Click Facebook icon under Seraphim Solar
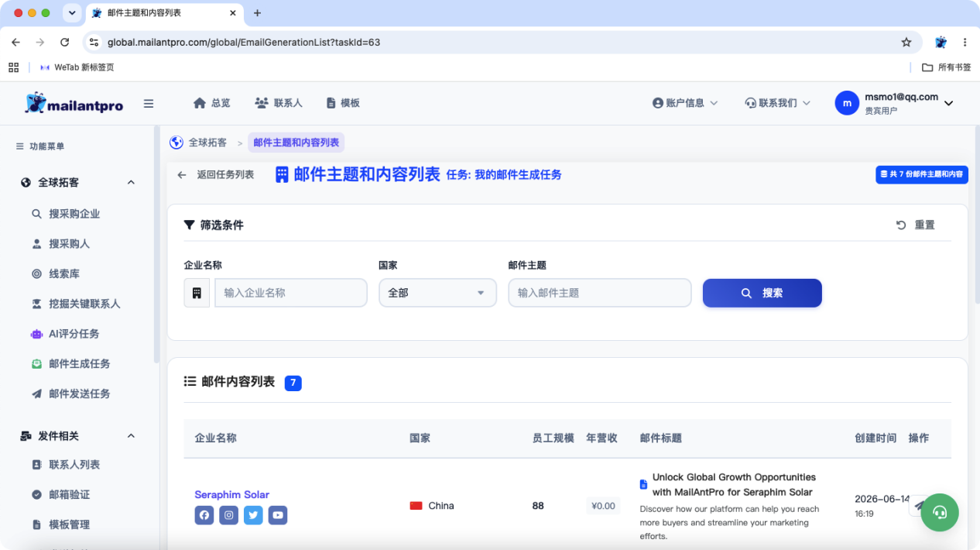Screen dimensions: 980x550 click(x=204, y=515)
